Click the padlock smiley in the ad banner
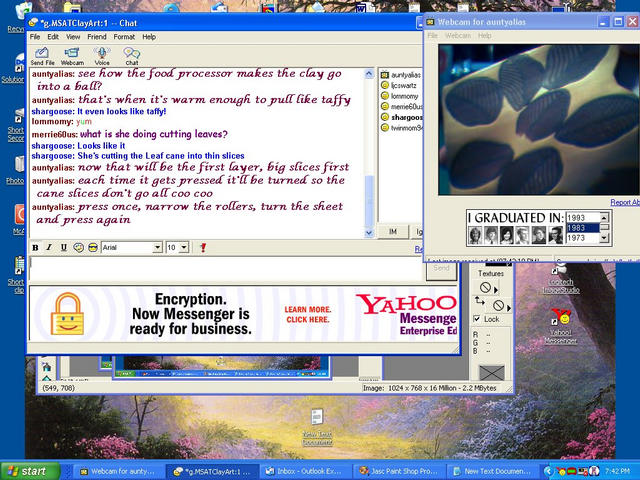This screenshot has width=640, height=480. 67,314
